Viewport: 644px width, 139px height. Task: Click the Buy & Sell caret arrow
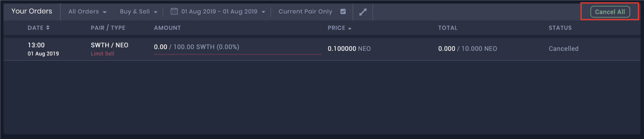pos(156,12)
